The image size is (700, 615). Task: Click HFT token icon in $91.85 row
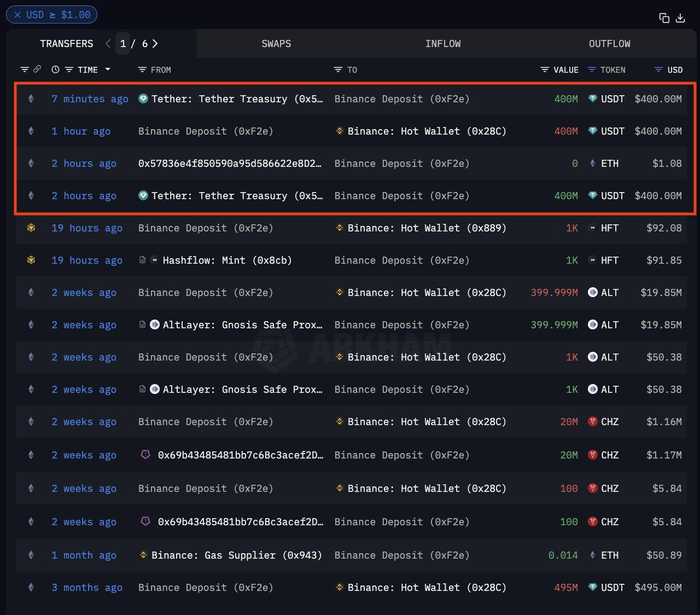(592, 260)
